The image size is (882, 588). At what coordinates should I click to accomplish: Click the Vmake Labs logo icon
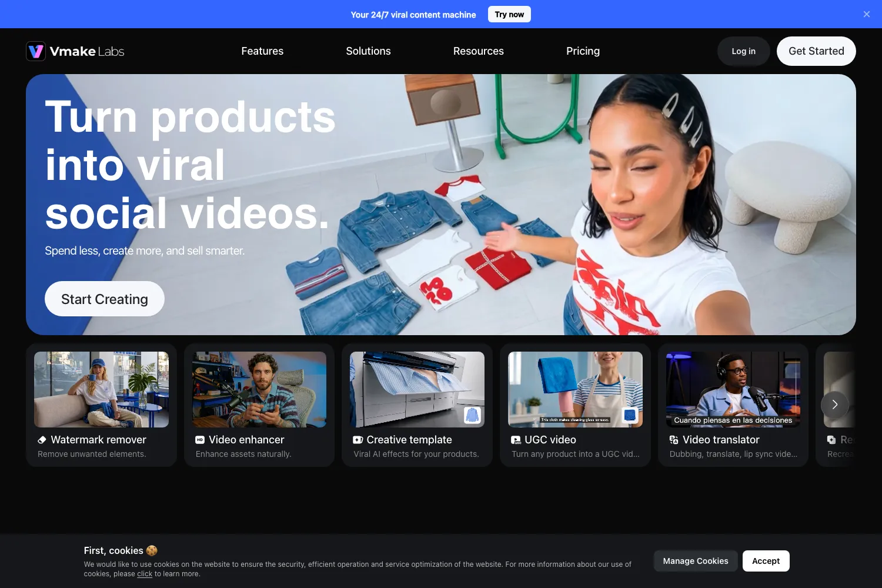36,51
